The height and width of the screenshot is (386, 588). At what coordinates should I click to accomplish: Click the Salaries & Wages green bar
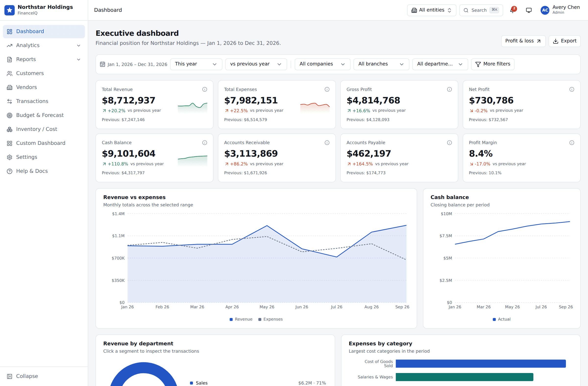[464, 377]
